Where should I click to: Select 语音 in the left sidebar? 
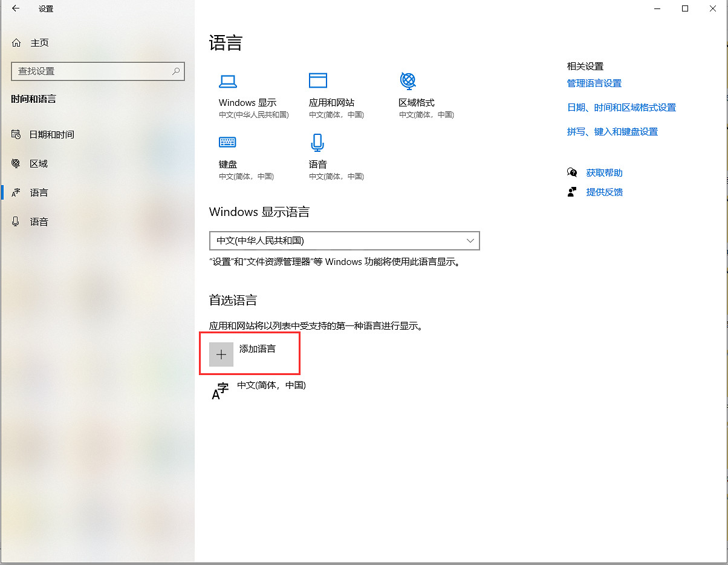click(x=39, y=221)
